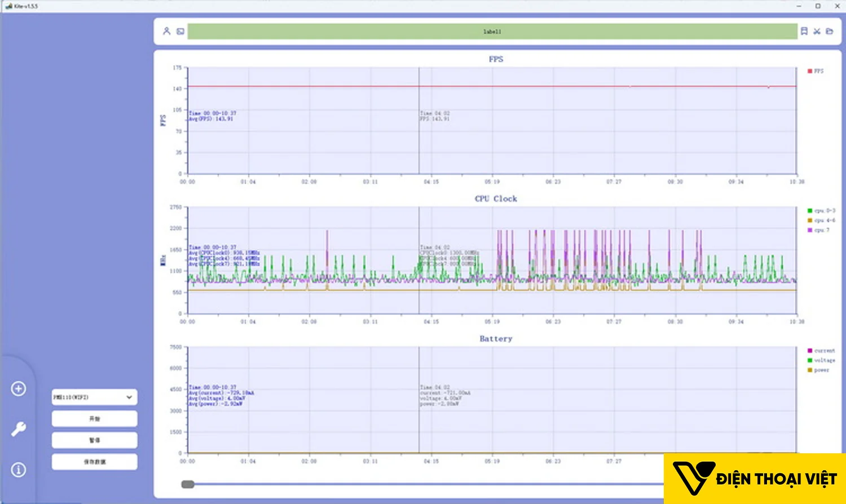Click the add (plus) icon in sidebar
846x504 pixels.
pos(19,388)
